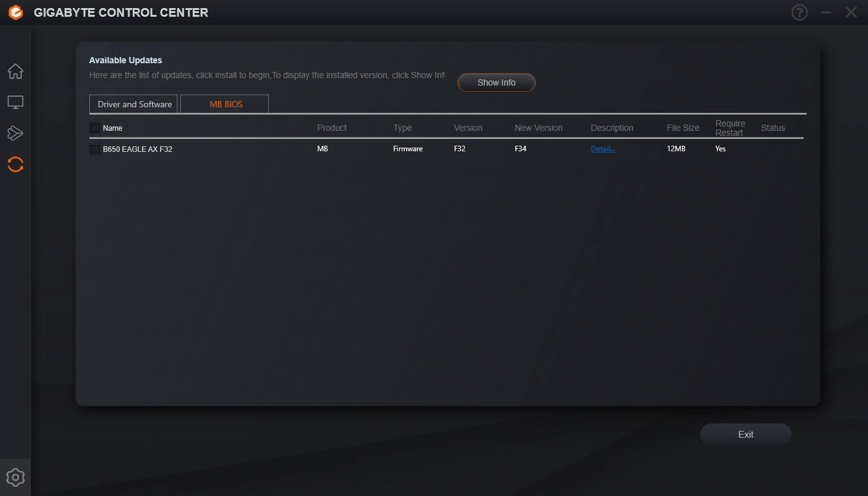868x496 pixels.
Task: Open the Detail... description link
Action: click(x=603, y=149)
